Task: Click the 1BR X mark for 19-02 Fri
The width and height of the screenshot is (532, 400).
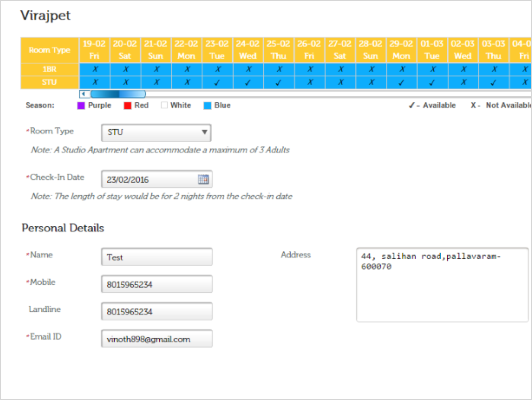Action: click(x=95, y=69)
